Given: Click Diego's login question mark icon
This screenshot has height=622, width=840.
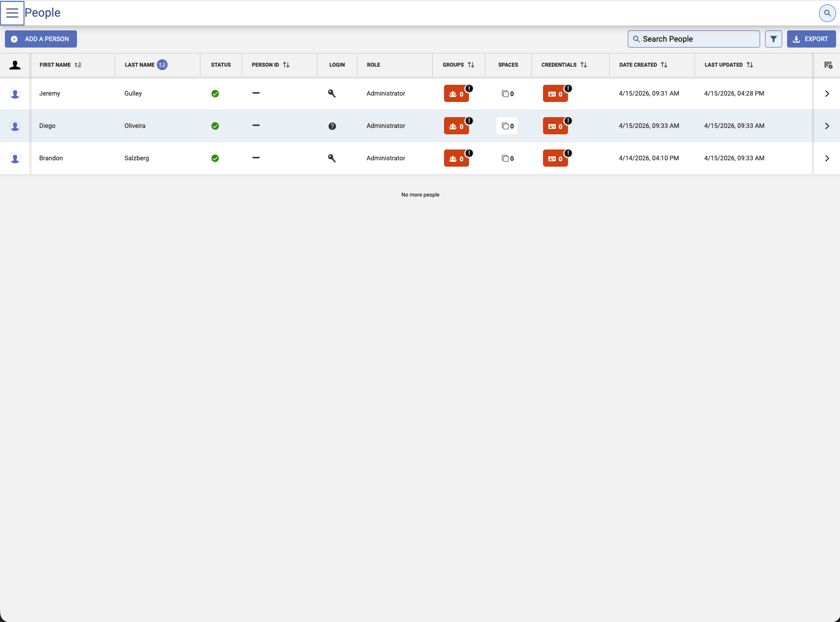Looking at the screenshot, I should coord(332,126).
